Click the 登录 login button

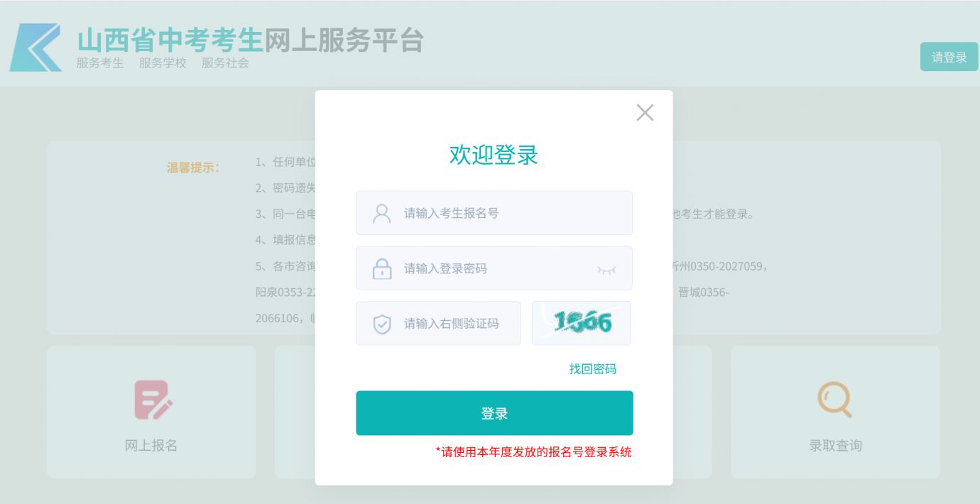click(x=494, y=412)
